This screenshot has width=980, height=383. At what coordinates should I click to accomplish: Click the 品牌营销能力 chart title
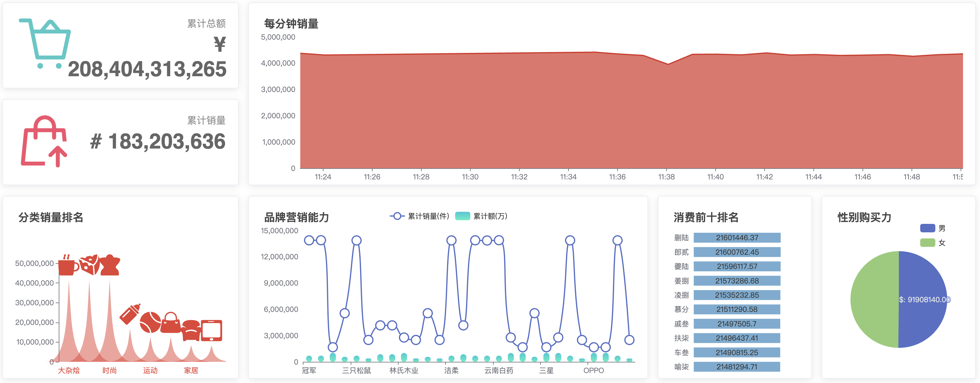coord(297,217)
